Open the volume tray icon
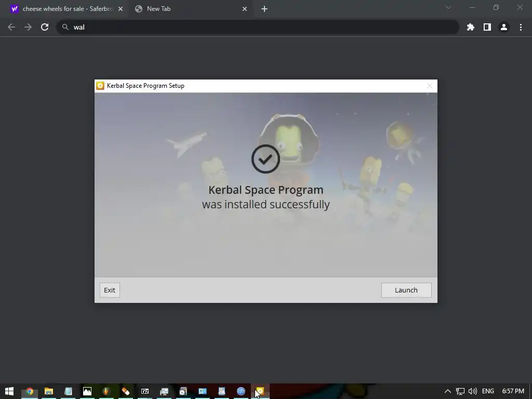The height and width of the screenshot is (399, 532). (x=473, y=391)
